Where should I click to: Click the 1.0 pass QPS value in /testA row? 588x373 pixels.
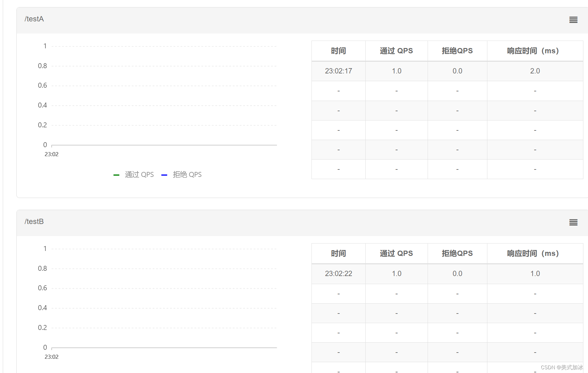(x=396, y=71)
